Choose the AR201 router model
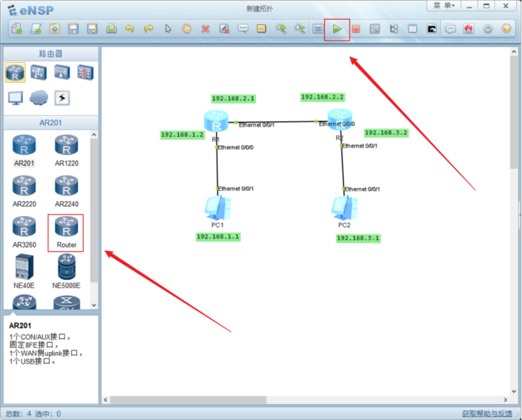This screenshot has width=522, height=420. pyautogui.click(x=24, y=151)
